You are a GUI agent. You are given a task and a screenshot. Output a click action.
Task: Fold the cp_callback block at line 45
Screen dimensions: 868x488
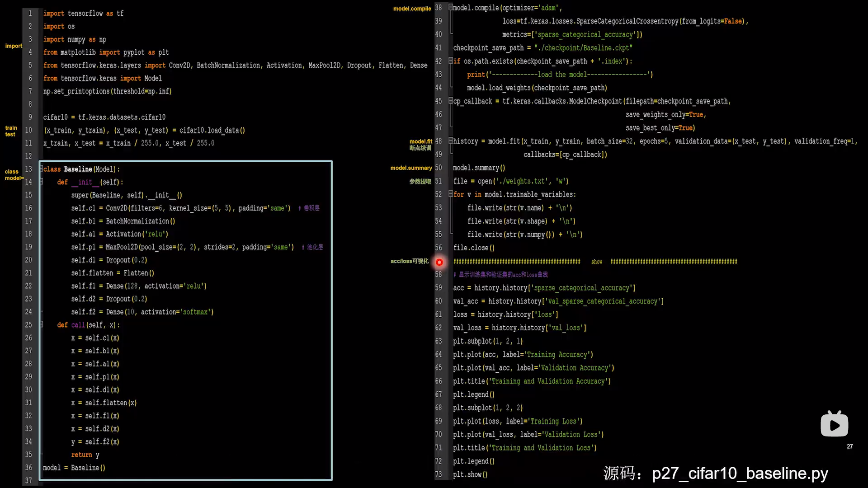pos(450,101)
